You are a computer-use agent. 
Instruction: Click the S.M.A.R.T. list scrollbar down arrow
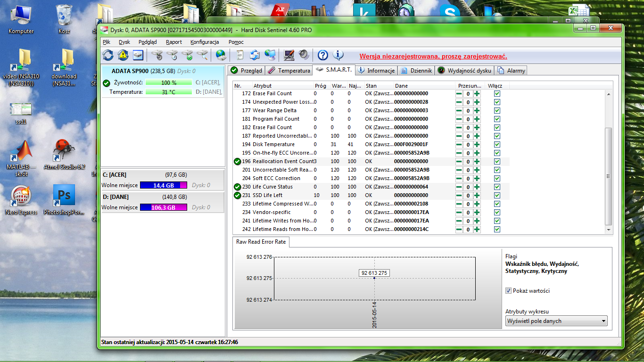click(x=609, y=230)
